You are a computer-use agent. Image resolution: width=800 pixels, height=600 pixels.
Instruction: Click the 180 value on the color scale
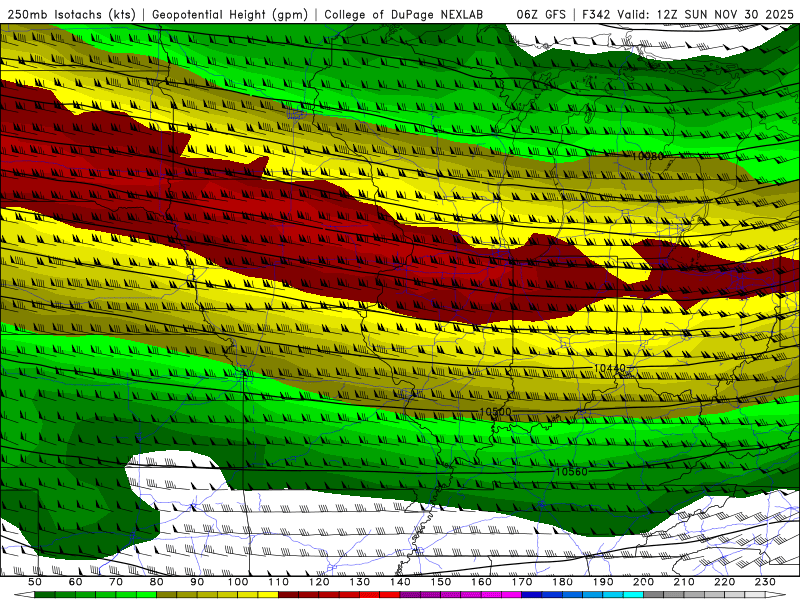(562, 582)
